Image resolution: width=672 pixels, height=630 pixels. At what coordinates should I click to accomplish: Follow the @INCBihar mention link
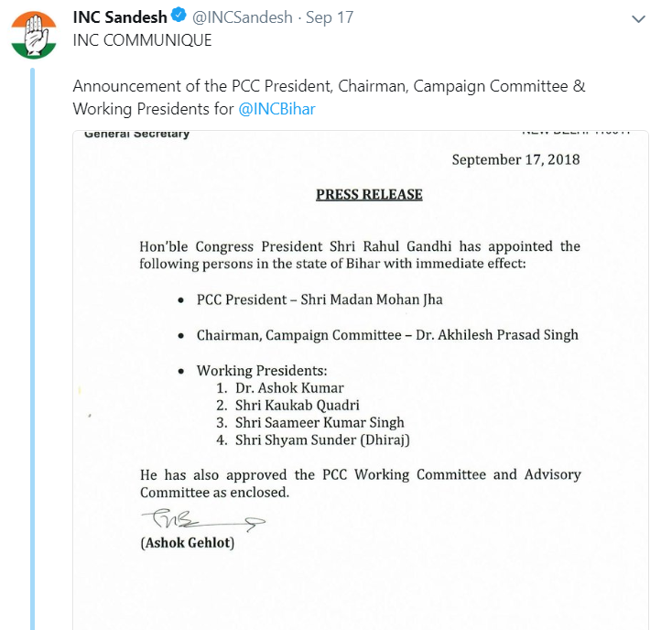pos(277,109)
